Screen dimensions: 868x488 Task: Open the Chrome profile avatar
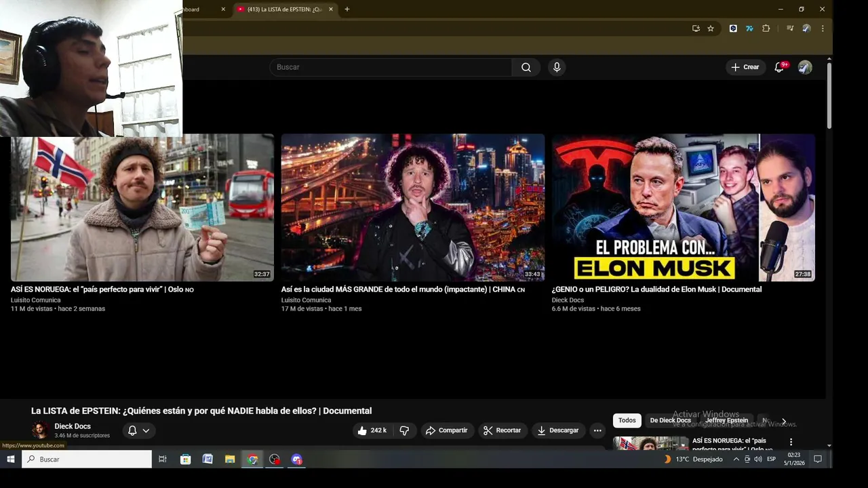click(806, 28)
